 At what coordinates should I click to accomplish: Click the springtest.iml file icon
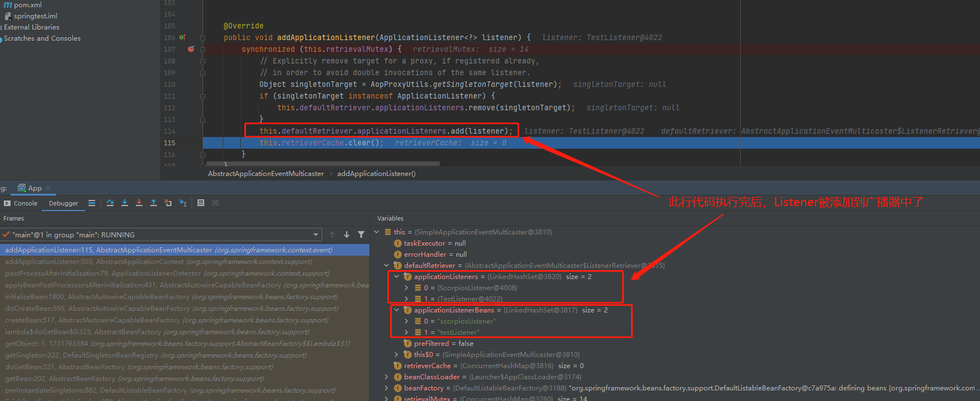(8, 16)
